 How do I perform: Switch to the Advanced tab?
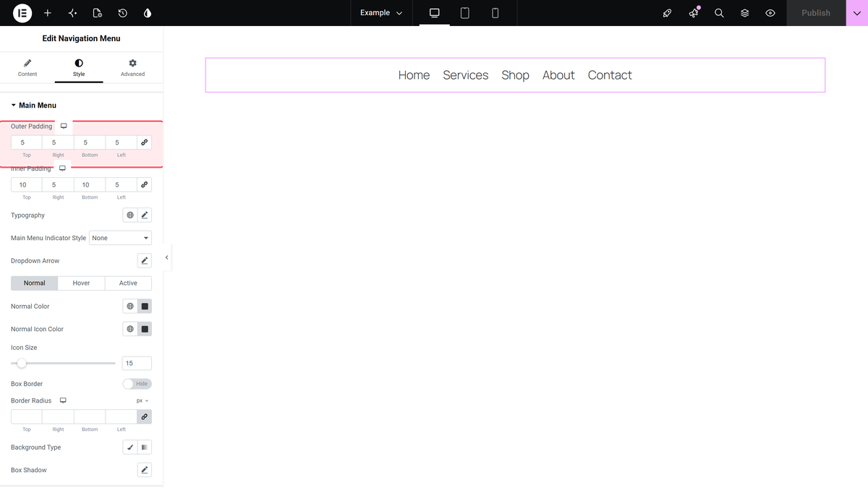pos(132,68)
